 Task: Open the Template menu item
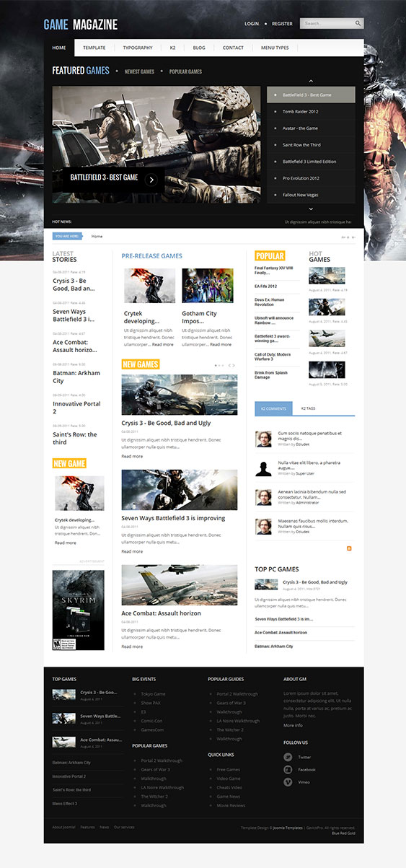tap(94, 48)
